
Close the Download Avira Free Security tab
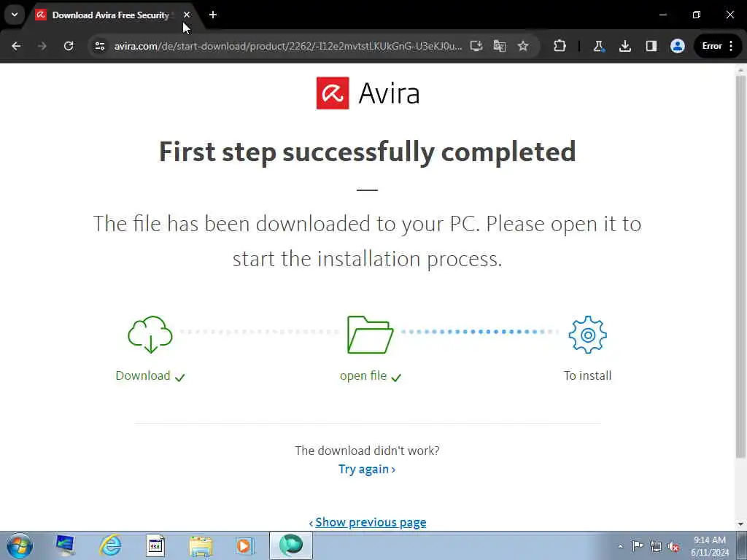tap(187, 15)
